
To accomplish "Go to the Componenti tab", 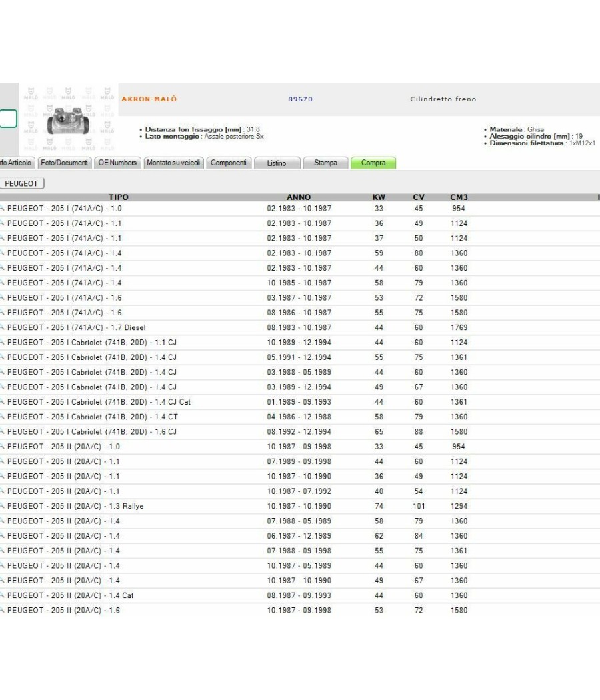I will click(x=229, y=163).
